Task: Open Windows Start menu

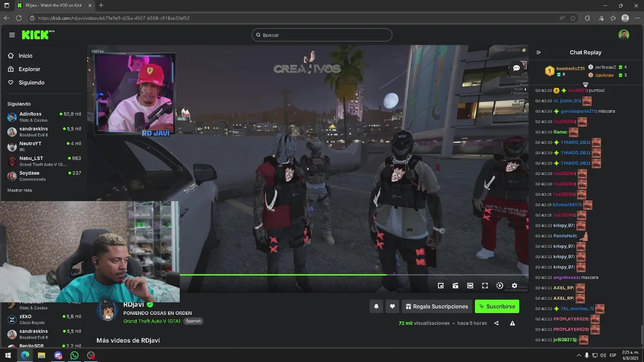Action: coord(8,355)
